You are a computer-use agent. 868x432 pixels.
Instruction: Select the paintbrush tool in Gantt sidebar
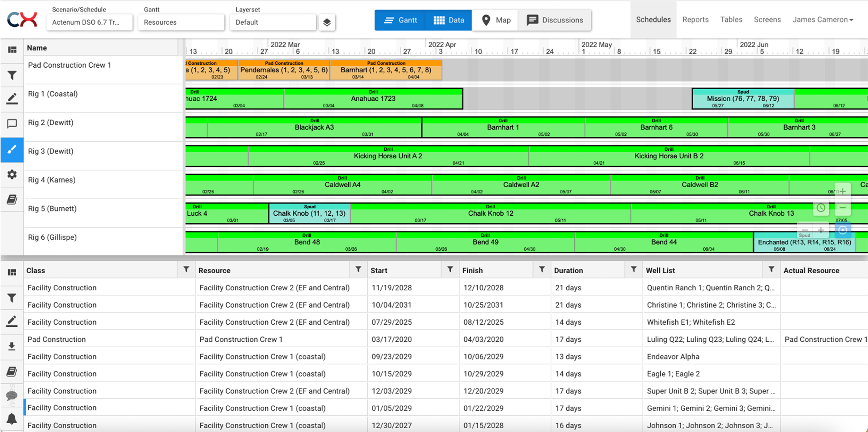(12, 150)
